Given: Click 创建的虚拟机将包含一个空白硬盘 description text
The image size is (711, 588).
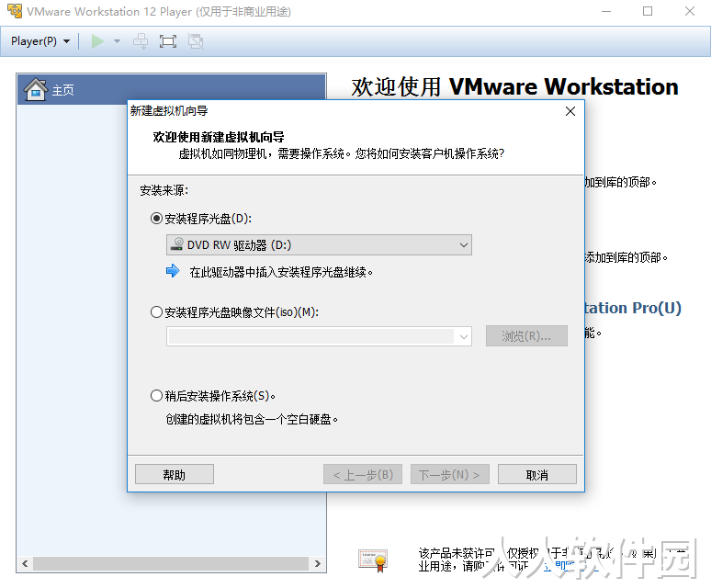Looking at the screenshot, I should [x=252, y=419].
